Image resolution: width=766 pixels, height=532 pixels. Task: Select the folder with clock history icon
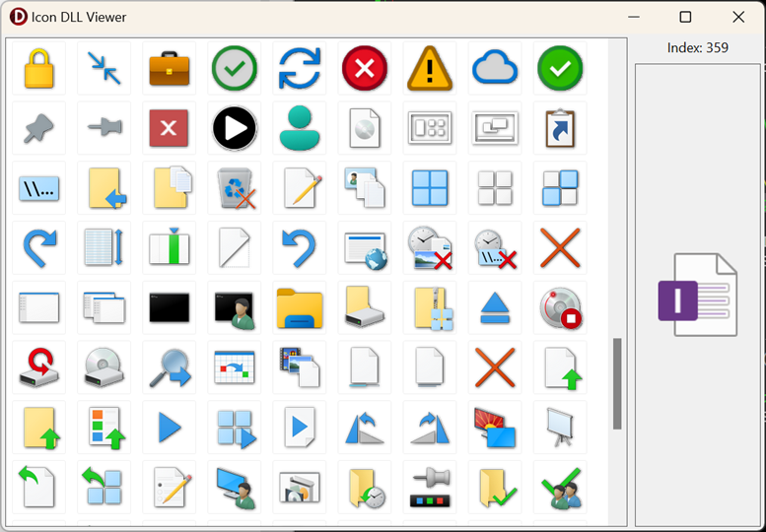pos(367,488)
